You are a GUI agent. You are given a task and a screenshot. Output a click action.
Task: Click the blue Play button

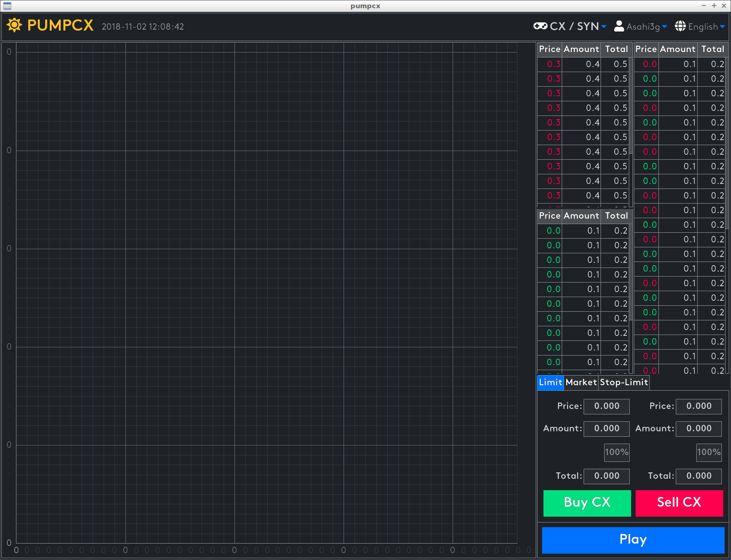[633, 540]
